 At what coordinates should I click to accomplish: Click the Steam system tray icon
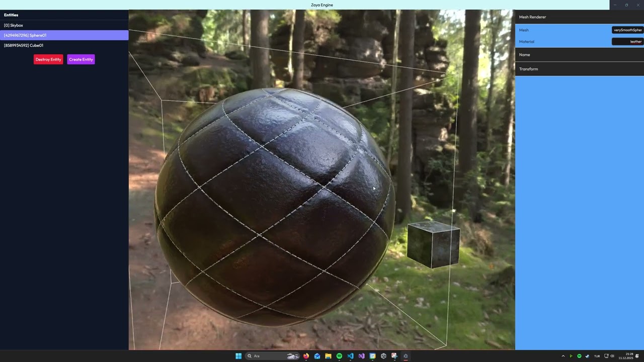click(587, 356)
